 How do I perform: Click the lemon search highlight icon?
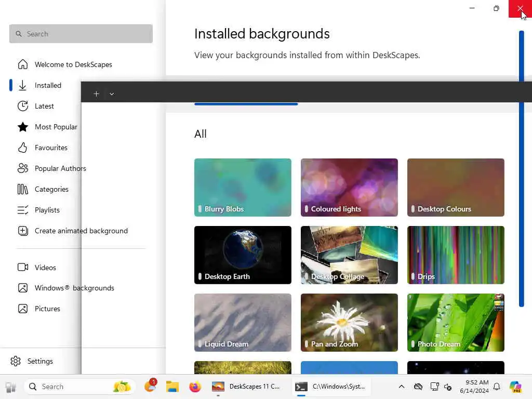click(122, 387)
